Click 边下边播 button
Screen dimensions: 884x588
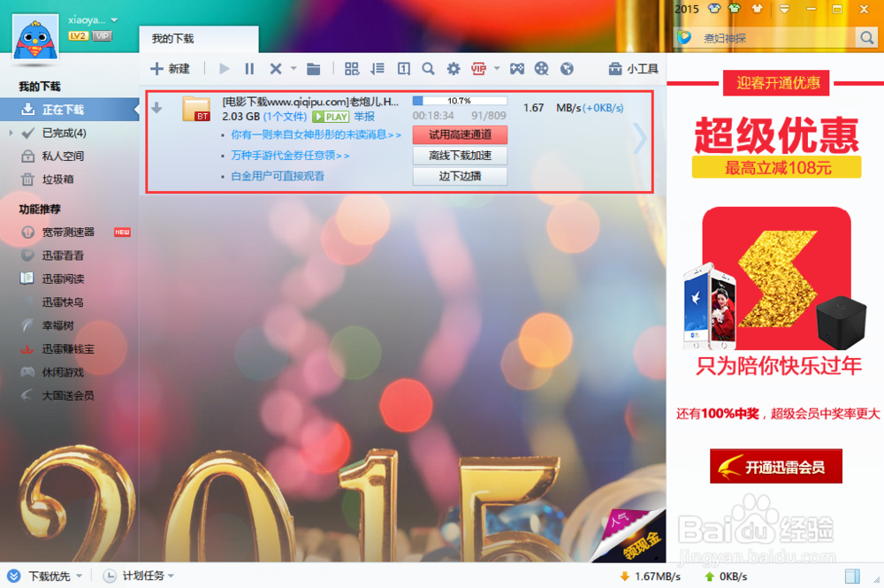tap(460, 176)
